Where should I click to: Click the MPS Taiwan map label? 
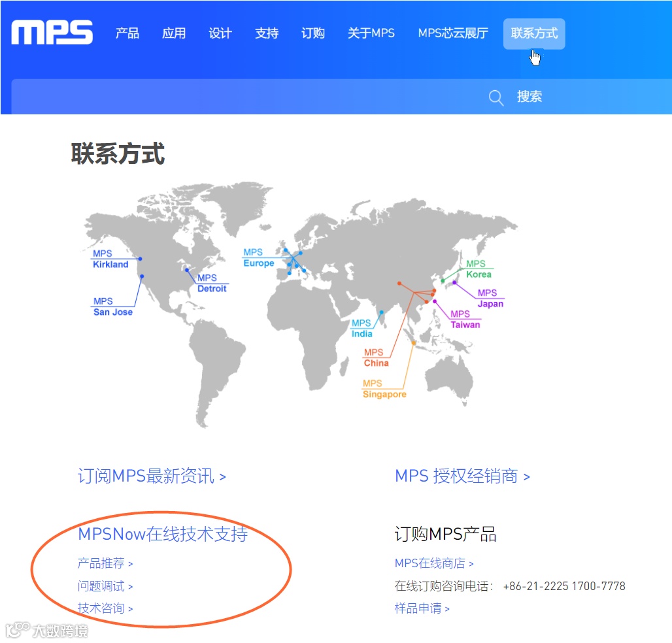point(465,320)
